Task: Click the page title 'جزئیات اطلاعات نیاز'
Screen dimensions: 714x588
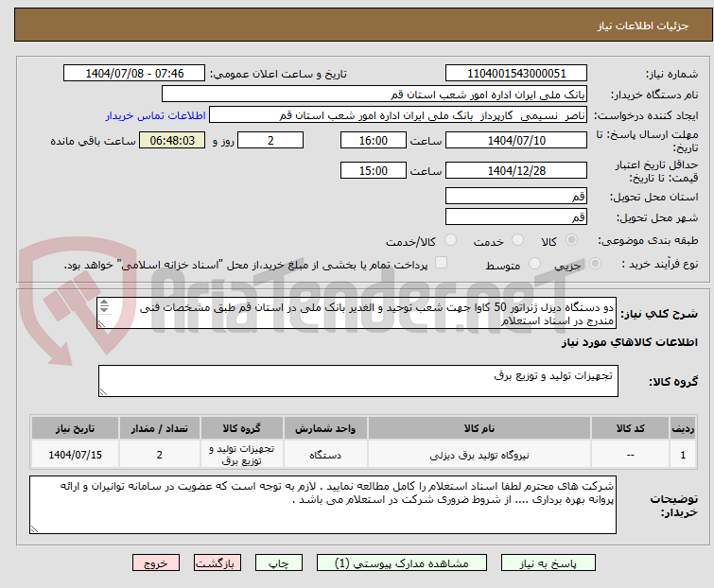Action: click(x=642, y=26)
